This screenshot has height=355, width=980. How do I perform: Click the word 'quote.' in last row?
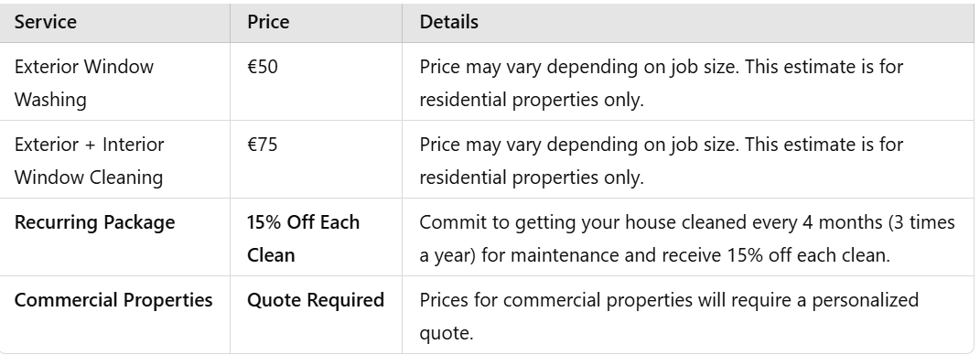tap(447, 334)
